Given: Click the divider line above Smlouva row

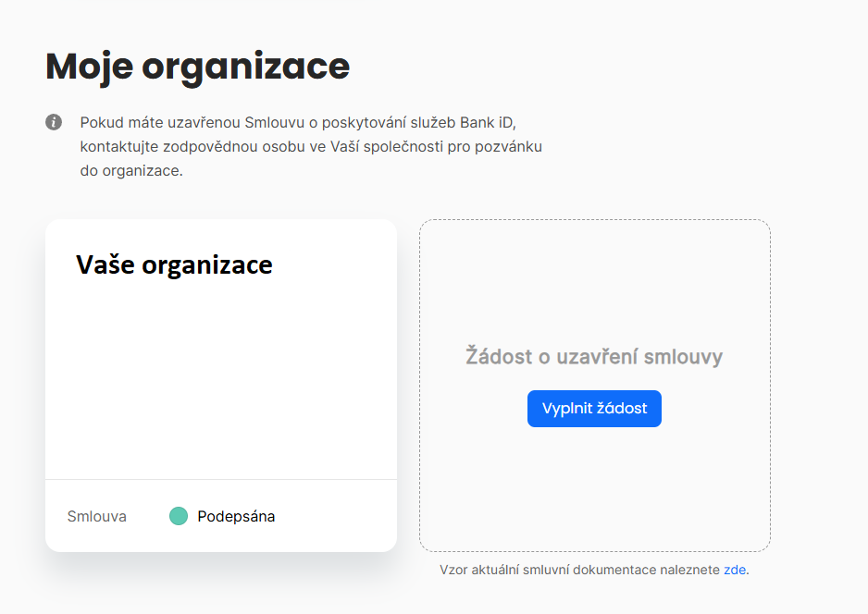Looking at the screenshot, I should [220, 479].
